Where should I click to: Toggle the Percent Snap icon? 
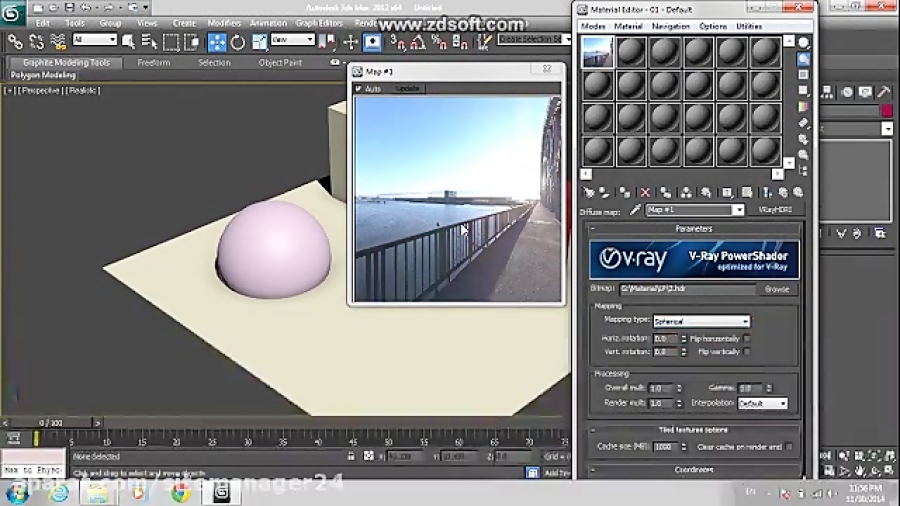439,41
